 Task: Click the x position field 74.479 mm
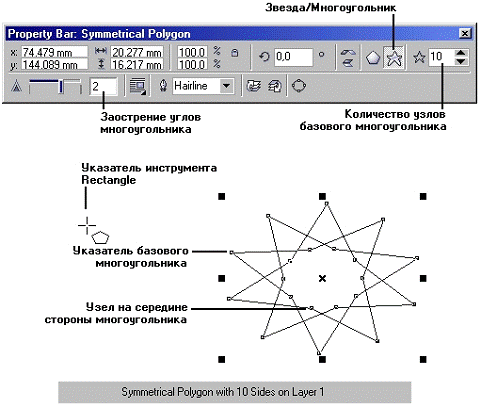54,52
